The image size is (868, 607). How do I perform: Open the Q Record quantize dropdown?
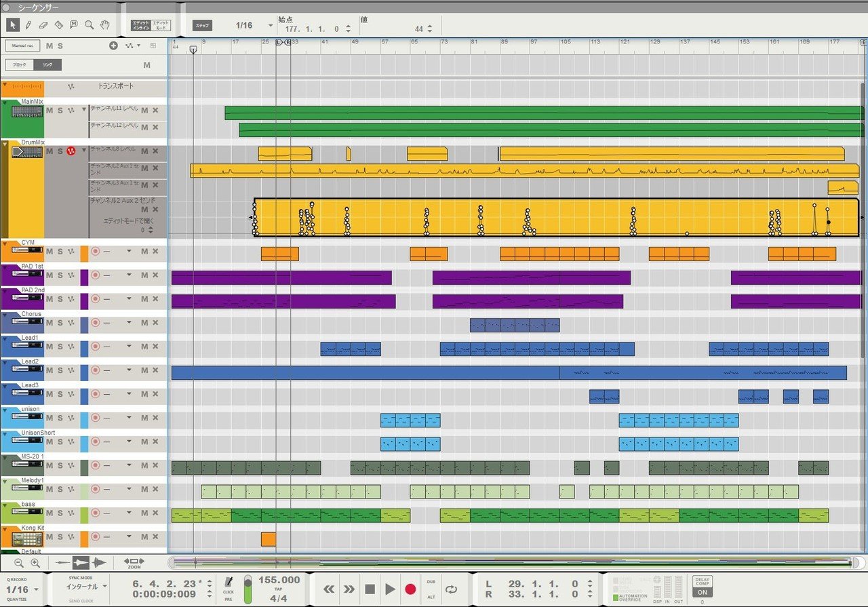click(x=37, y=589)
